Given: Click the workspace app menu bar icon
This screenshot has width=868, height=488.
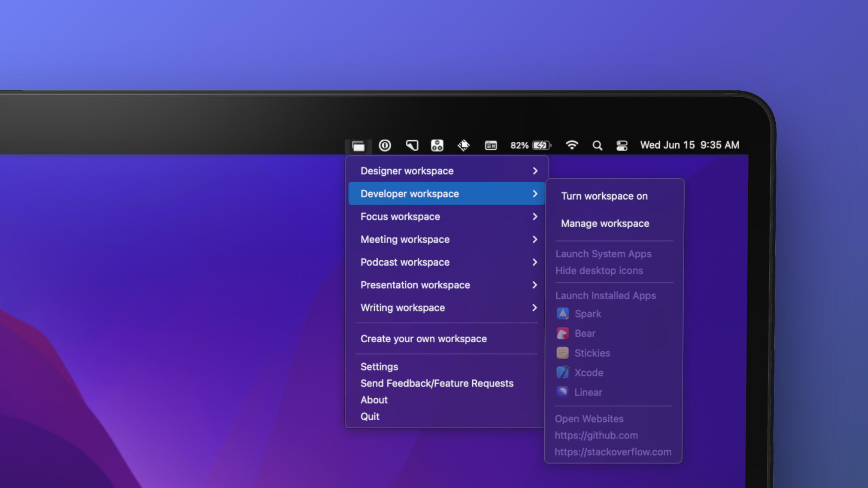Looking at the screenshot, I should pos(358,146).
